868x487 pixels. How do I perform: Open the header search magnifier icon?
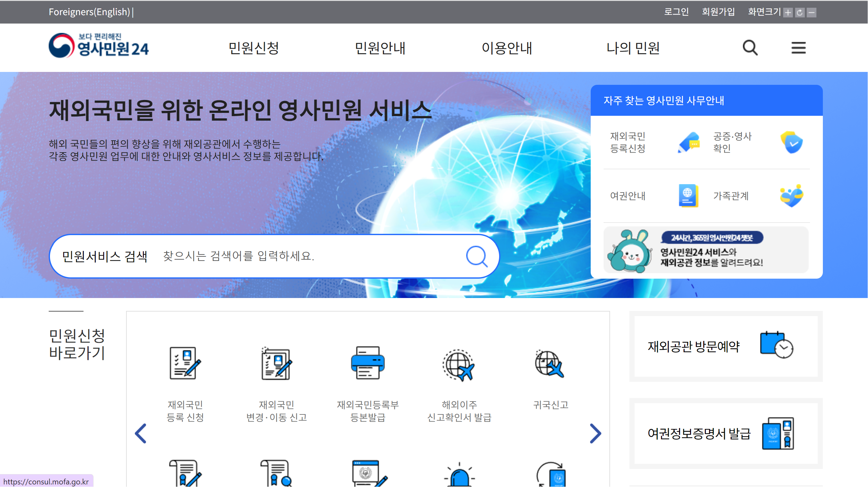[x=750, y=47]
